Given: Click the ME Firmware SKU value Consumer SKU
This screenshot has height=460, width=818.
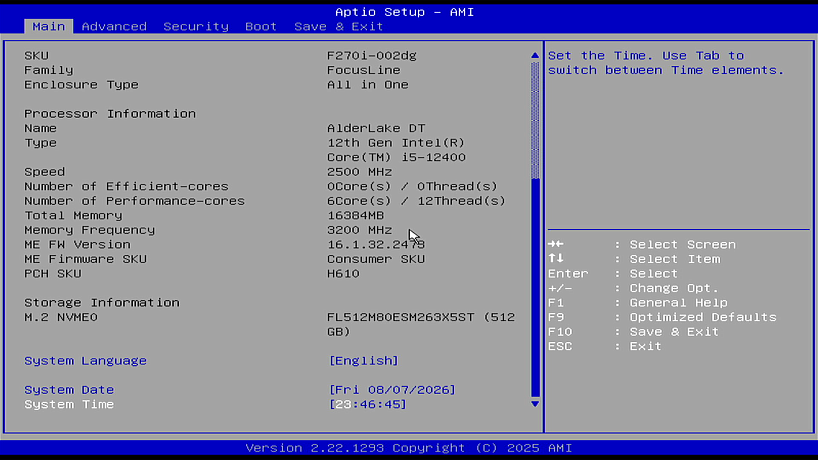Looking at the screenshot, I should [x=376, y=259].
